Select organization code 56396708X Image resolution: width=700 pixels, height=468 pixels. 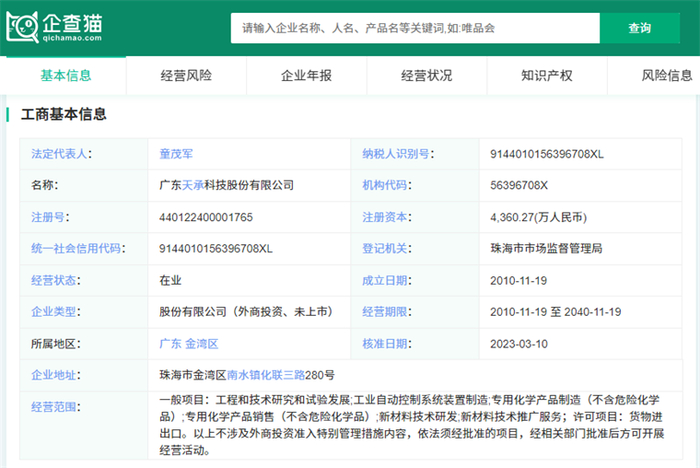coord(519,185)
